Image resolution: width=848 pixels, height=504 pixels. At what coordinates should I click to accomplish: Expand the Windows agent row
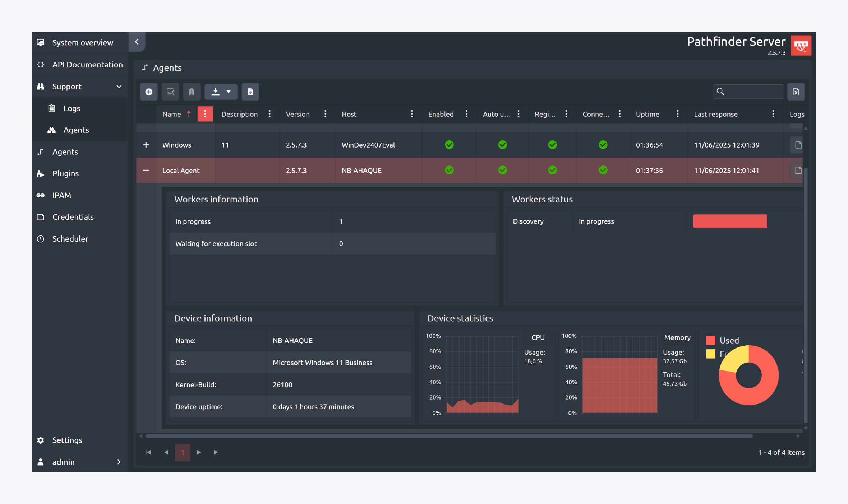[x=146, y=145]
